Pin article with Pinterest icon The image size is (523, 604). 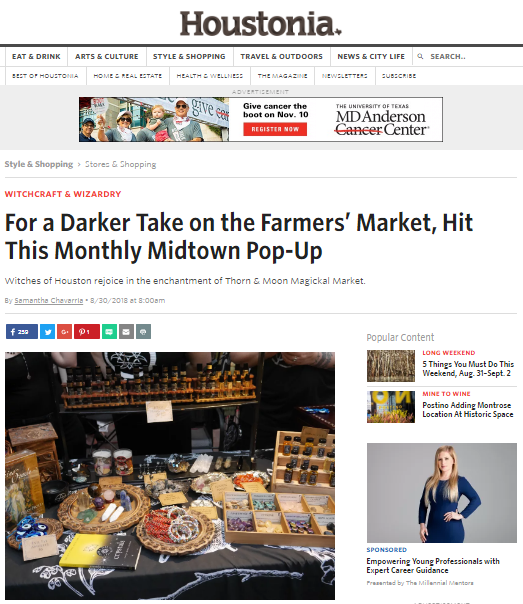tap(87, 331)
